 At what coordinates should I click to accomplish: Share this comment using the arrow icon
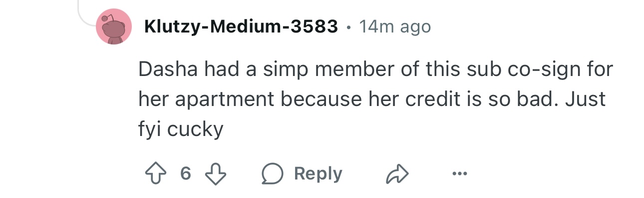(398, 173)
